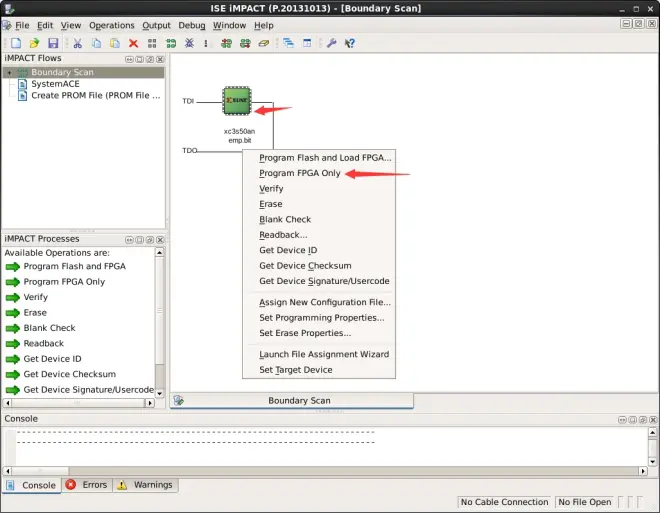Click the Boundary Scan document tab

point(292,401)
